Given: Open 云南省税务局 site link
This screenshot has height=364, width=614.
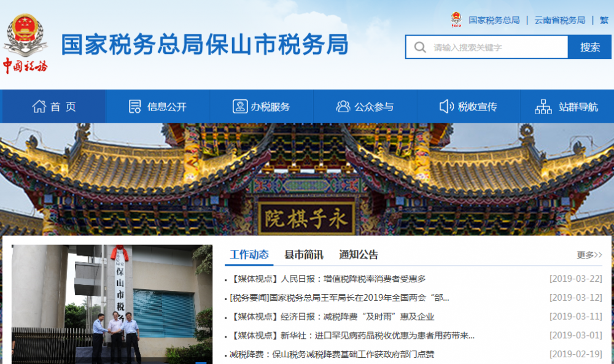Looking at the screenshot, I should pos(561,19).
